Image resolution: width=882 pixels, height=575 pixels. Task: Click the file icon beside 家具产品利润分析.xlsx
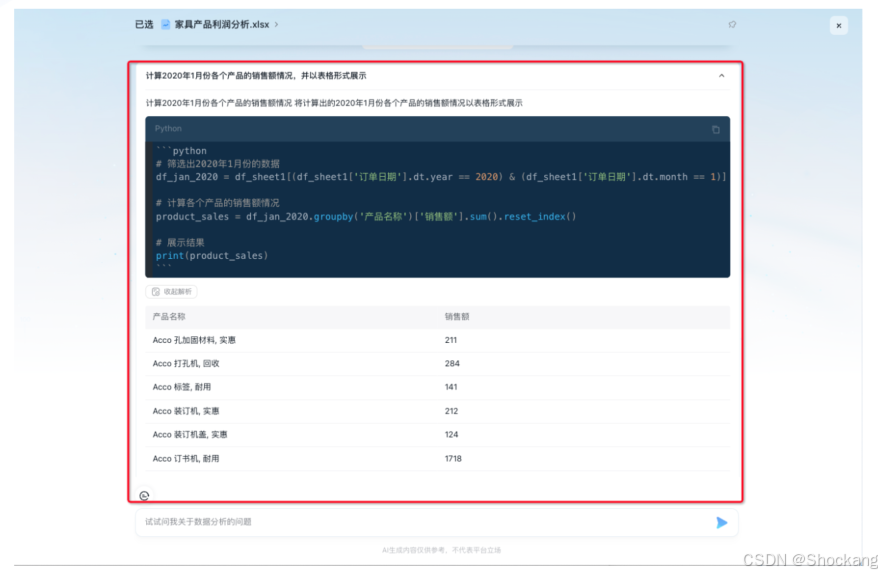[x=165, y=24]
